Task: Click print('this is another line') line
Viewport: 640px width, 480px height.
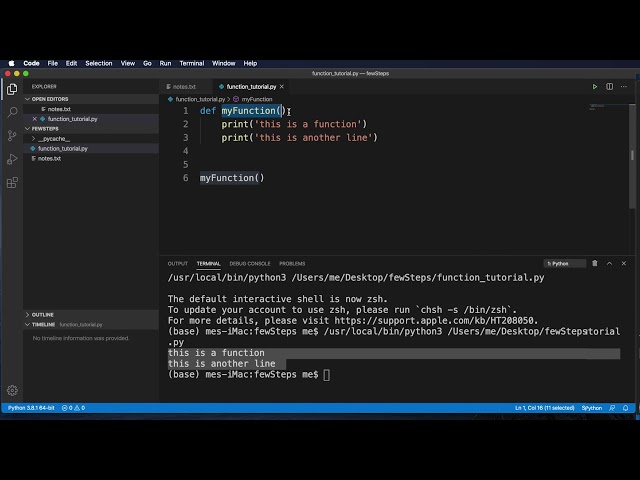Action: [299, 138]
